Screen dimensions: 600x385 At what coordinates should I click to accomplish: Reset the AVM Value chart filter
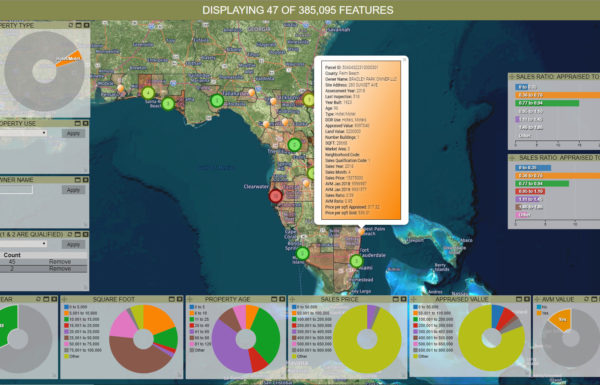coord(586,299)
